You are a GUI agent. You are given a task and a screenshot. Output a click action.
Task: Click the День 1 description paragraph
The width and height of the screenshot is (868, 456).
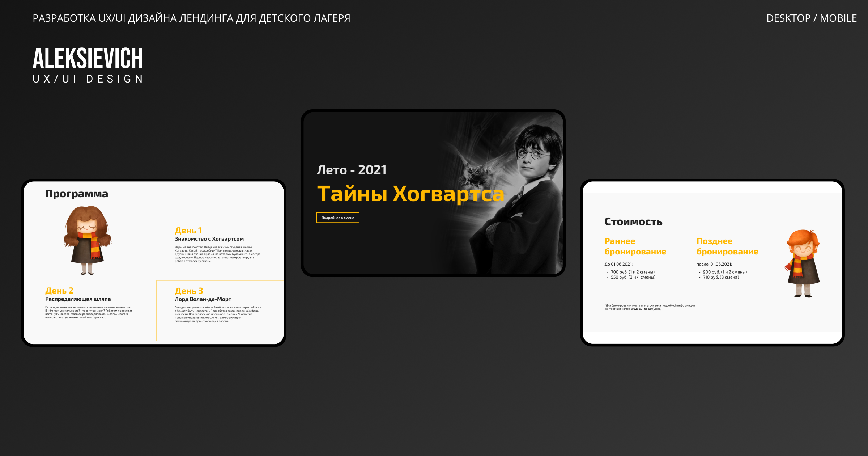tap(217, 254)
